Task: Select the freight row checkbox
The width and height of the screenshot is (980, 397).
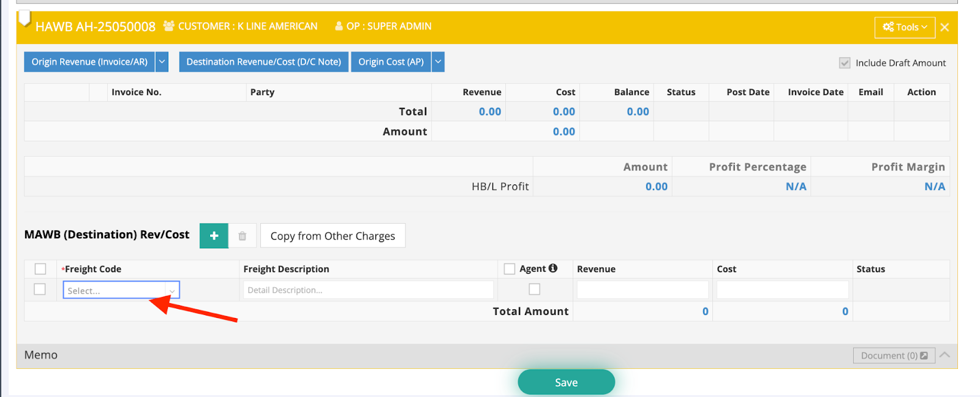Action: (x=40, y=289)
